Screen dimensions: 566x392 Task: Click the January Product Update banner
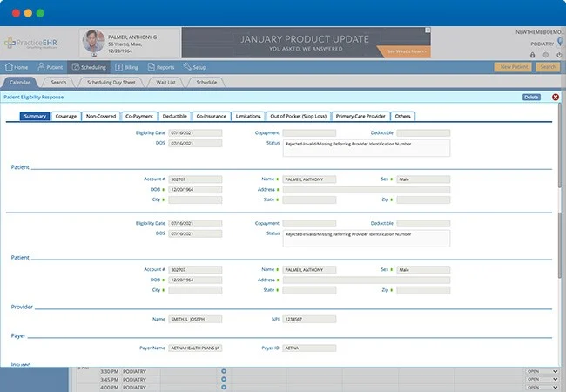pyautogui.click(x=305, y=43)
